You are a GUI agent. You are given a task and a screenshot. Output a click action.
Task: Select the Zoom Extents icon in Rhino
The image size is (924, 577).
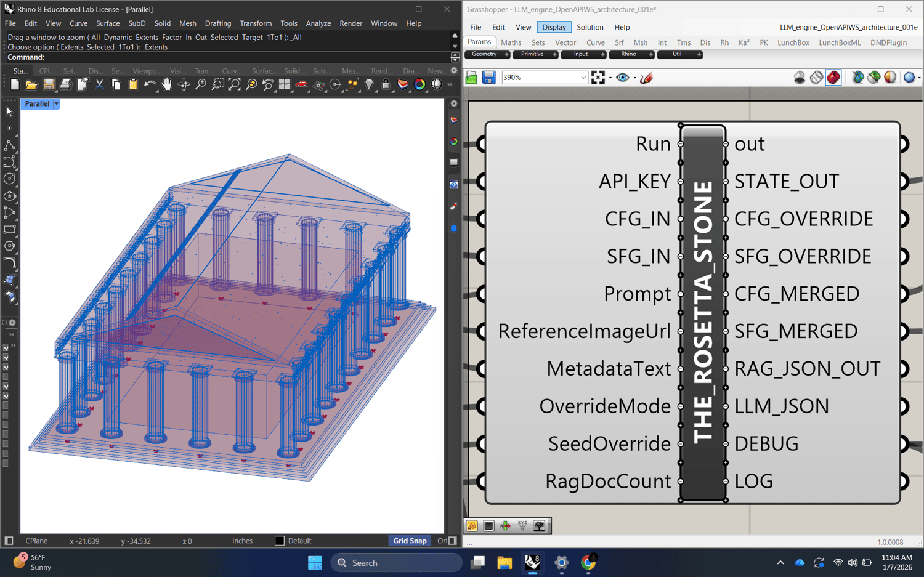[234, 85]
